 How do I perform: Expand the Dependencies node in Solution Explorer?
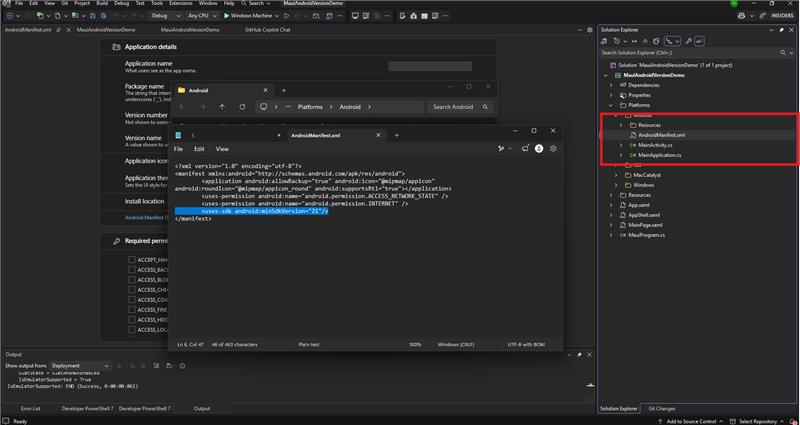tap(611, 85)
